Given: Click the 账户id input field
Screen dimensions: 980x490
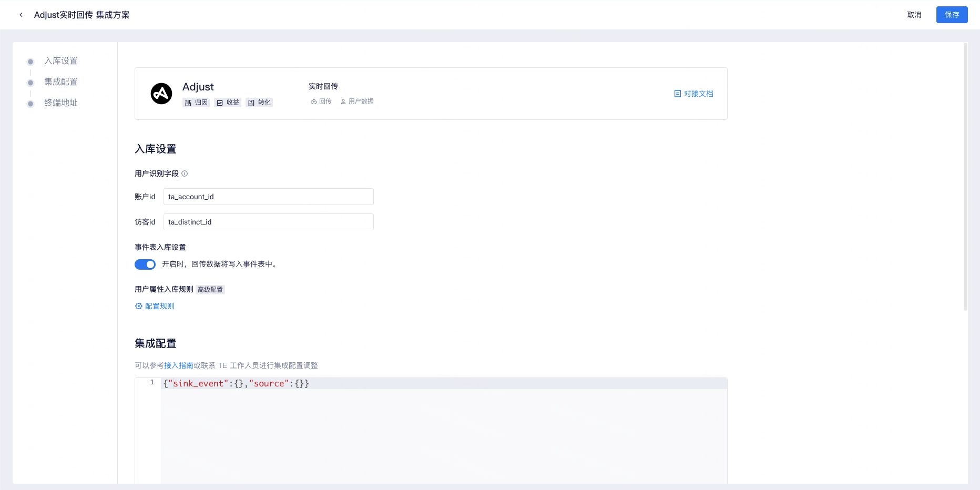Looking at the screenshot, I should pos(268,197).
